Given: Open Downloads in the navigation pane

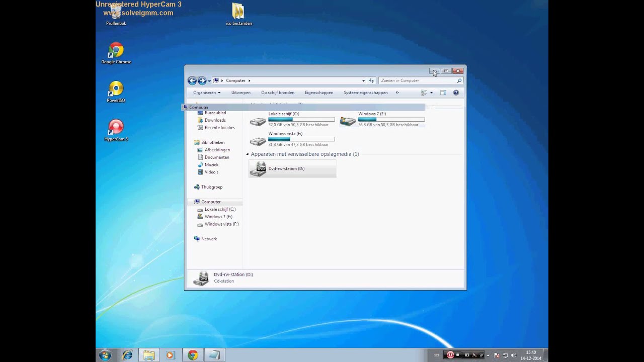Looking at the screenshot, I should (215, 120).
